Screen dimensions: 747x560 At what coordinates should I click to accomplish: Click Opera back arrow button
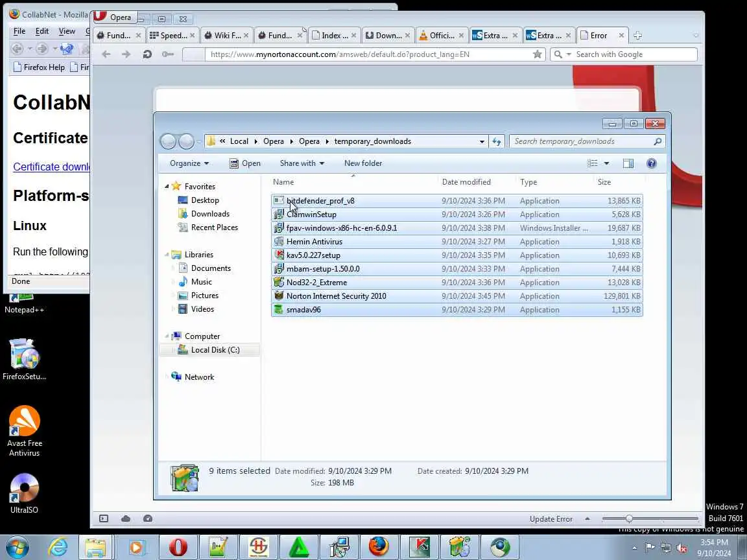tap(106, 54)
